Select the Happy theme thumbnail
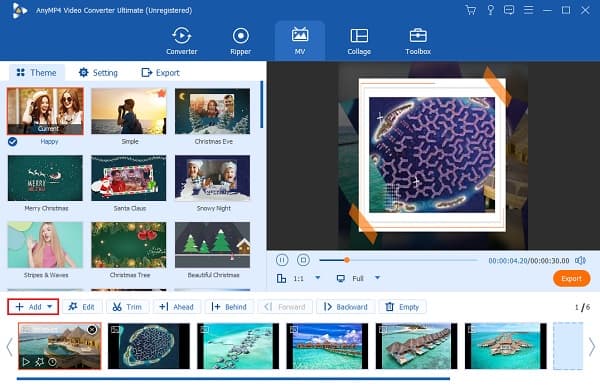The width and height of the screenshot is (600, 388). pyautogui.click(x=45, y=111)
